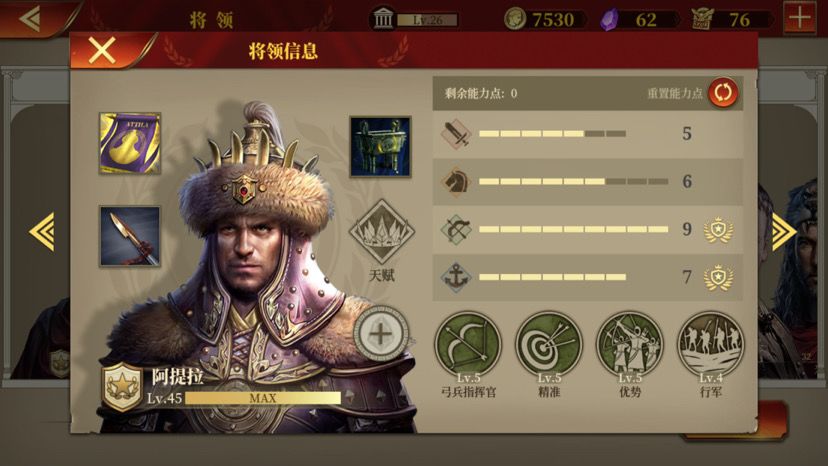Tap the navy anchor ability icon
Screen dimensions: 828x466
[x=456, y=277]
